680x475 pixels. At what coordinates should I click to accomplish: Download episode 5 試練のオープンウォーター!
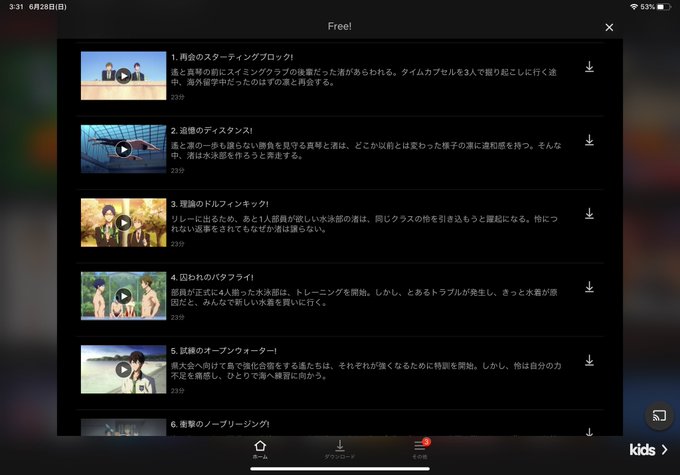pos(589,360)
